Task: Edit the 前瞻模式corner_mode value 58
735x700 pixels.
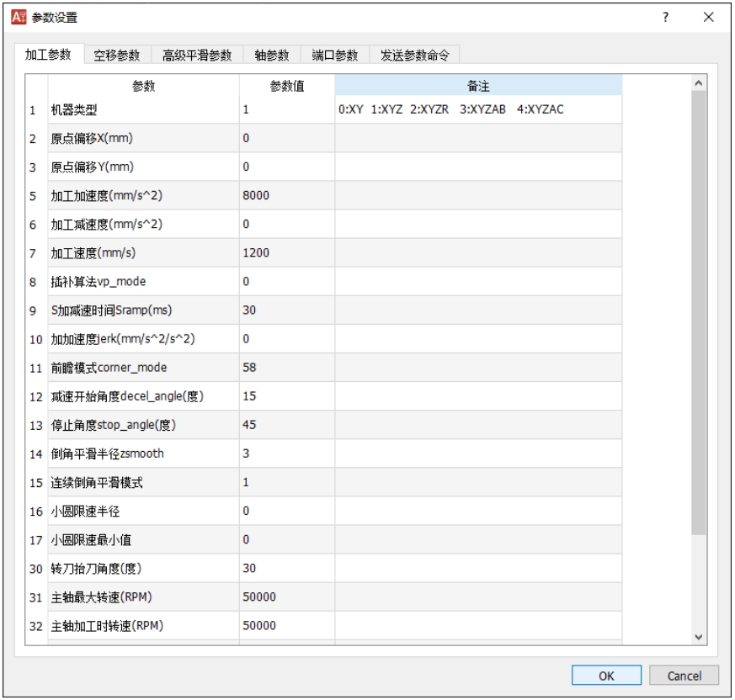Action: [287, 368]
